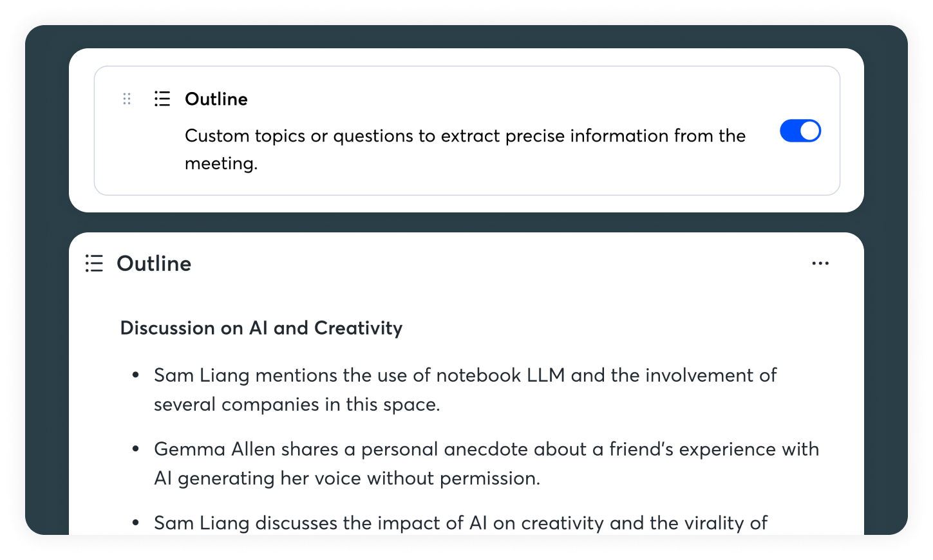Image resolution: width=933 pixels, height=560 pixels.
Task: Click 'AI generating her voice without permission' line
Action: (x=346, y=478)
